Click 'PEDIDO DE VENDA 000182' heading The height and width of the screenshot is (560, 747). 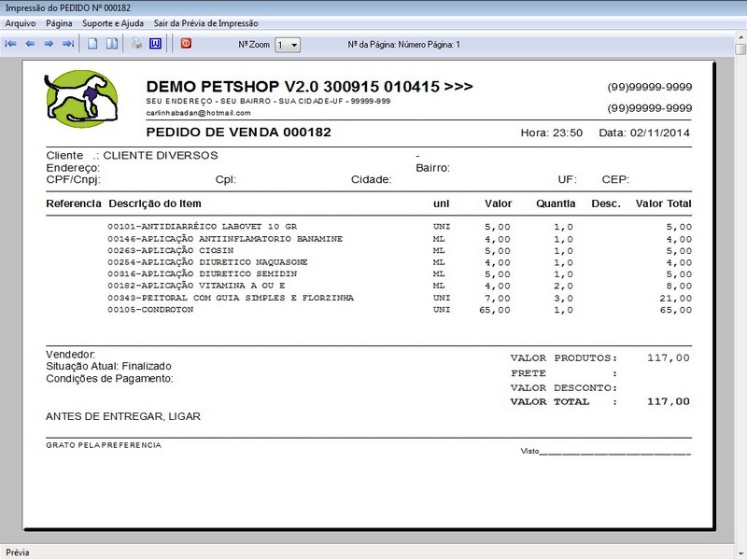(x=239, y=133)
